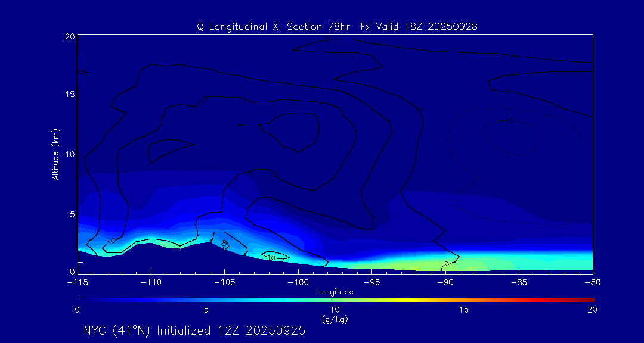Click the 'Altitude (km)' vertical axis label
The image size is (644, 343).
tap(55, 154)
